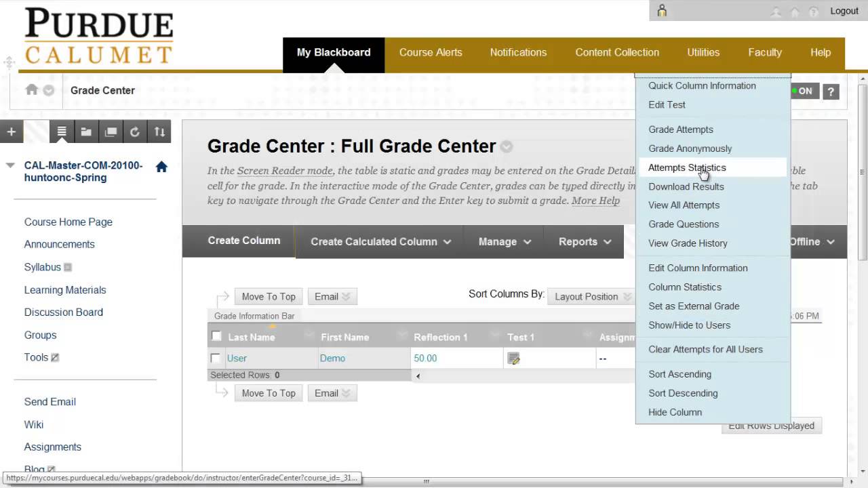Screen dimensions: 868x488
Task: Click the Purdue Calumet logo
Action: (98, 36)
